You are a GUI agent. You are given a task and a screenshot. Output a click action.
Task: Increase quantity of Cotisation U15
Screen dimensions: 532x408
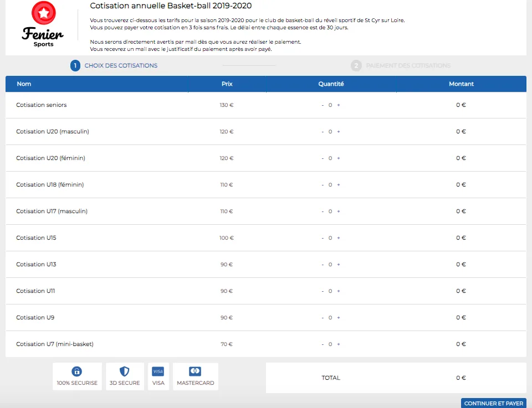coord(338,238)
